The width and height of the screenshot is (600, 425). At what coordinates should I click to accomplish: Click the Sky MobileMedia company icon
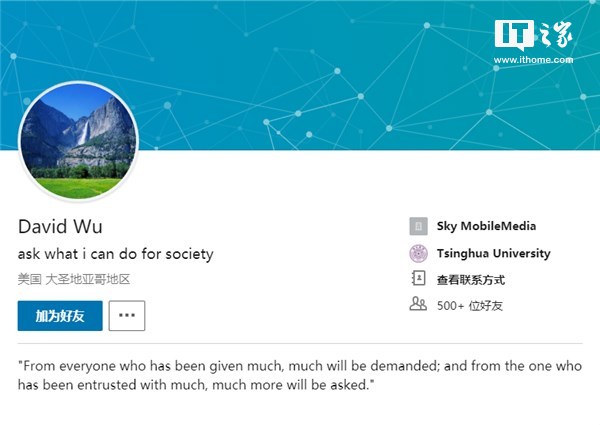[x=418, y=226]
